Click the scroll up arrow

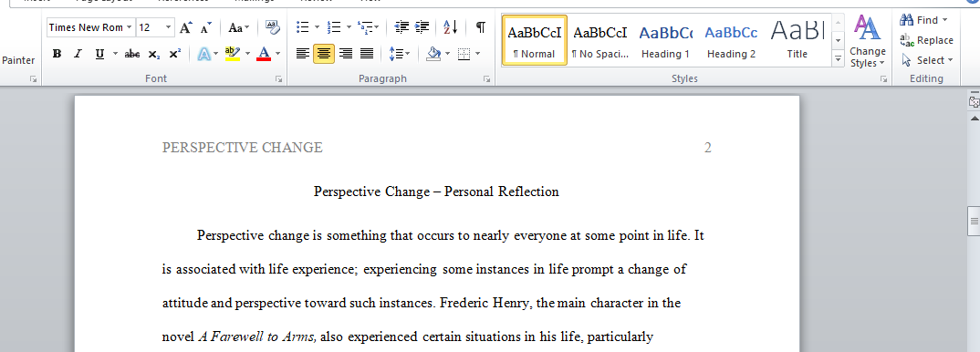pyautogui.click(x=974, y=118)
